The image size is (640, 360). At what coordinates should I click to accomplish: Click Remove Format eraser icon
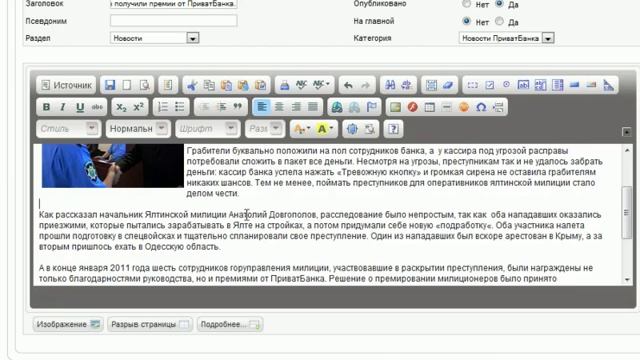click(x=448, y=85)
